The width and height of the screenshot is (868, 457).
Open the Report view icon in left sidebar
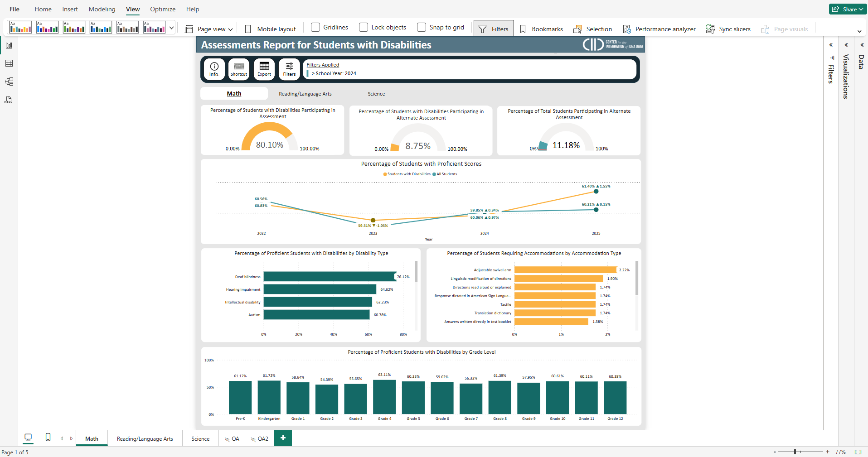pyautogui.click(x=9, y=45)
